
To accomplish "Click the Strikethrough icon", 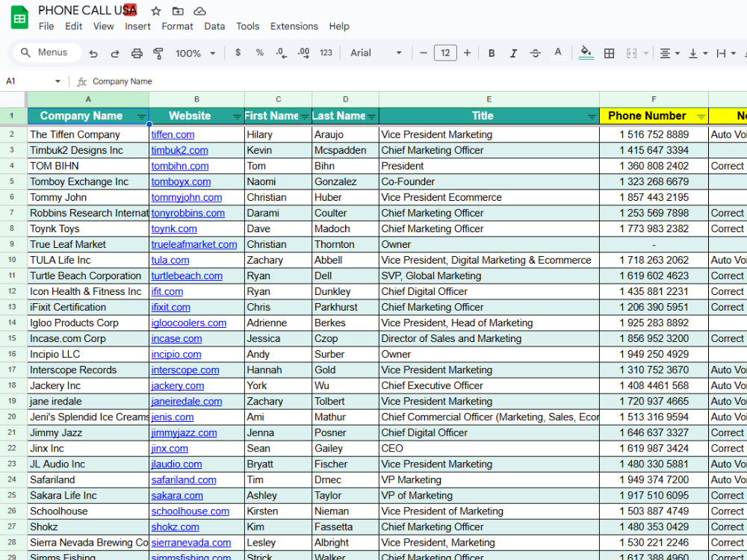I will pos(536,53).
